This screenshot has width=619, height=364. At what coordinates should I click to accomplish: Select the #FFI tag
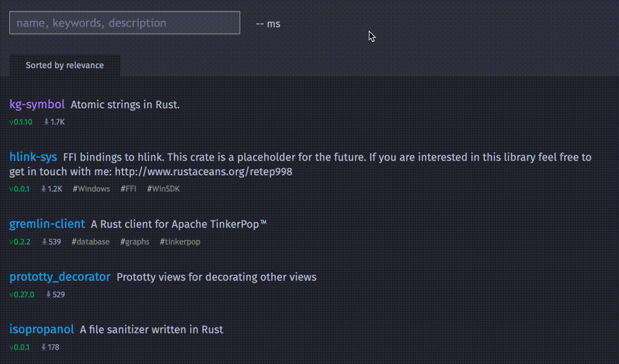(x=128, y=189)
